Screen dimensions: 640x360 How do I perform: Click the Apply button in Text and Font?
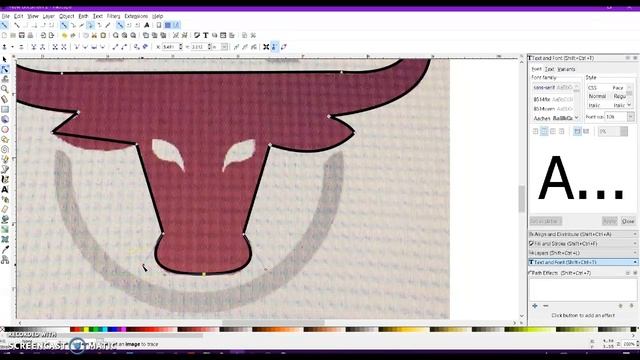point(609,221)
